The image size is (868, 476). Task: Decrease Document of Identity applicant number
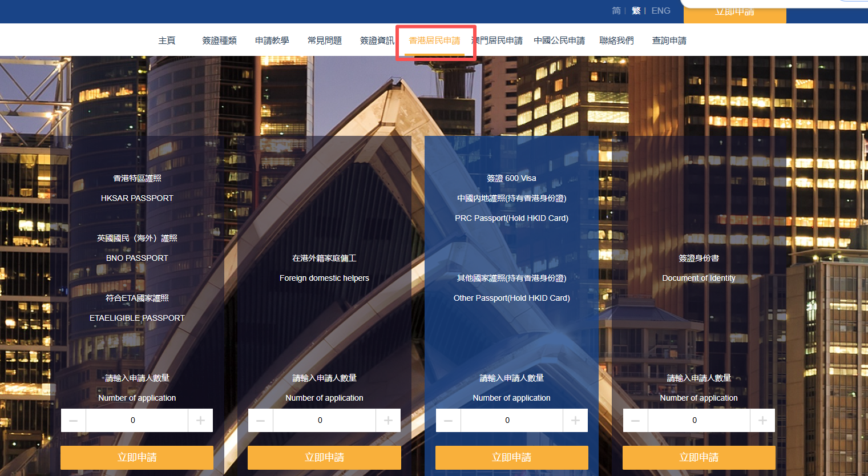636,421
